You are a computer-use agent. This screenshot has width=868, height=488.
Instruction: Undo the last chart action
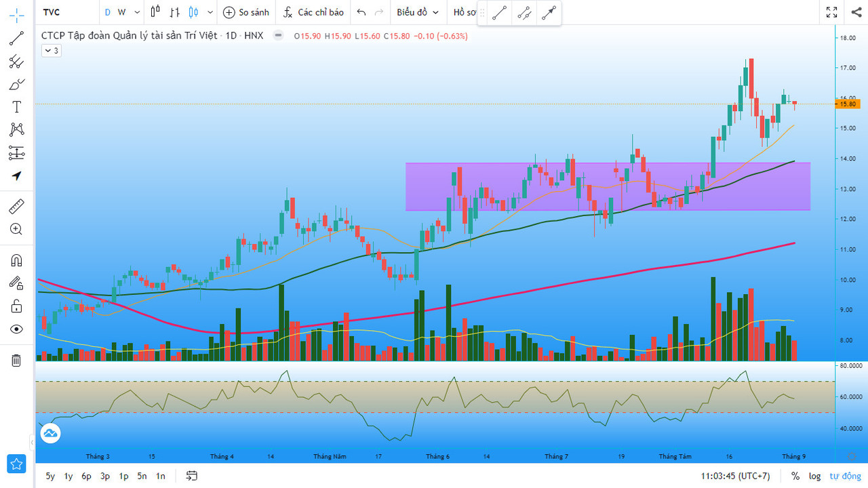click(361, 12)
